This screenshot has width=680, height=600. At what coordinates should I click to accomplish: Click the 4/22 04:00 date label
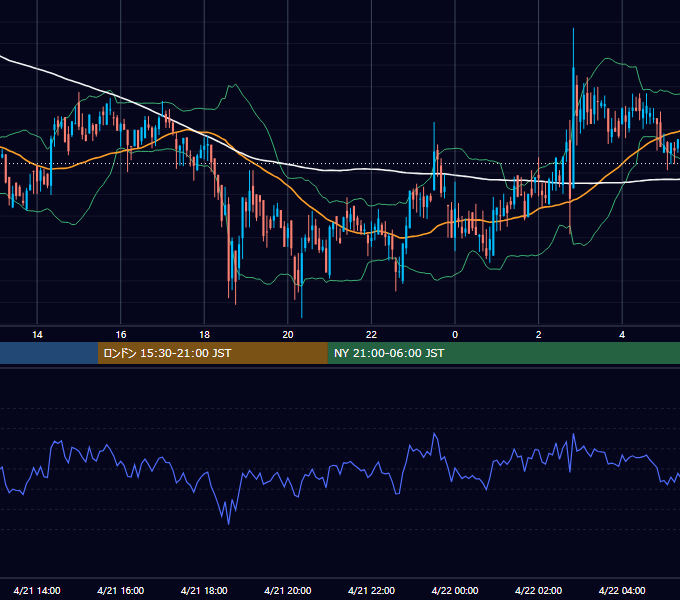[x=622, y=590]
